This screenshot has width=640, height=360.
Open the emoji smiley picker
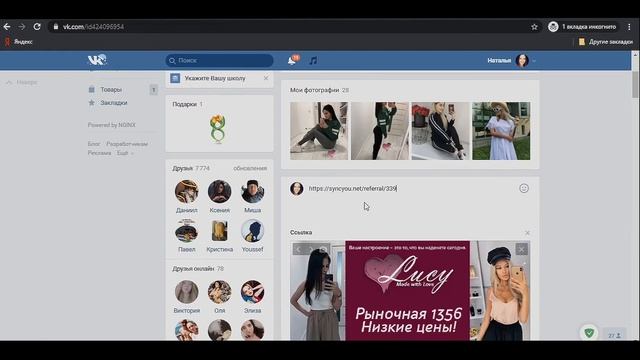coord(524,188)
